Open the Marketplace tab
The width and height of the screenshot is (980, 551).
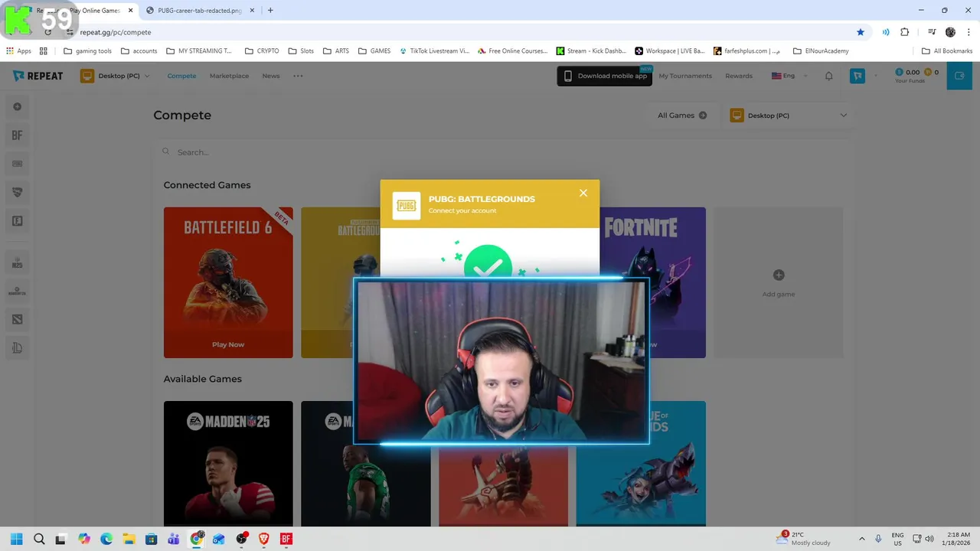pyautogui.click(x=229, y=76)
